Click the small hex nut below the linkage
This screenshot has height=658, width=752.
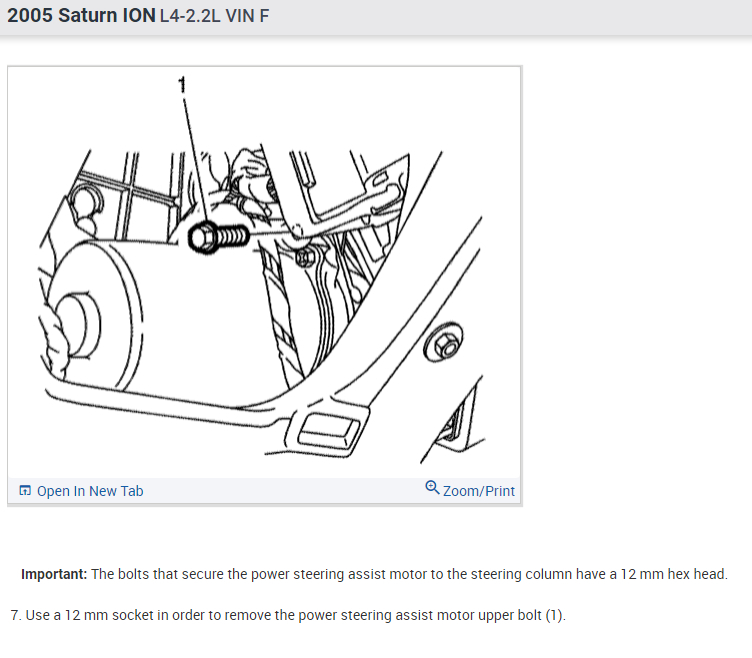(x=305, y=258)
